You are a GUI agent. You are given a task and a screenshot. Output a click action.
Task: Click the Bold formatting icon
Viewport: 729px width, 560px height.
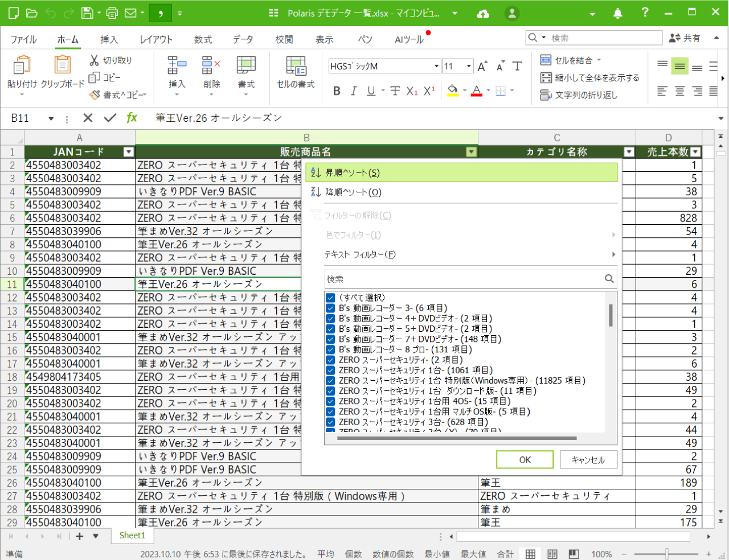pos(337,91)
